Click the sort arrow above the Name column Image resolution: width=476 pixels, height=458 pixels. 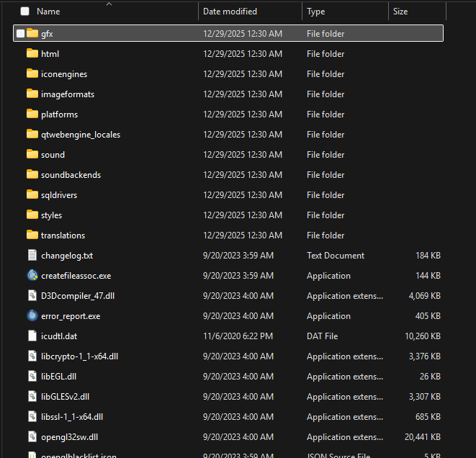click(109, 4)
